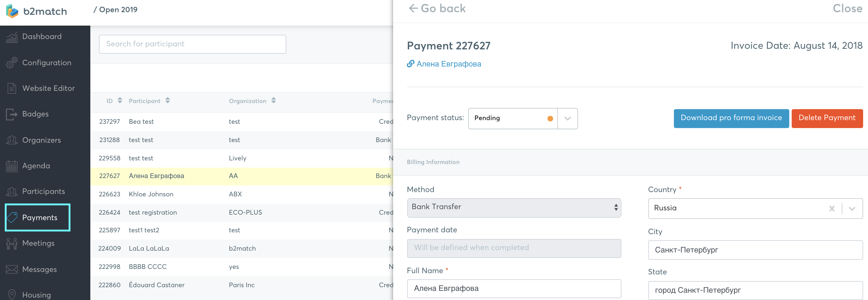868x300 pixels.
Task: Expand the Country dropdown chevron
Action: click(x=852, y=209)
